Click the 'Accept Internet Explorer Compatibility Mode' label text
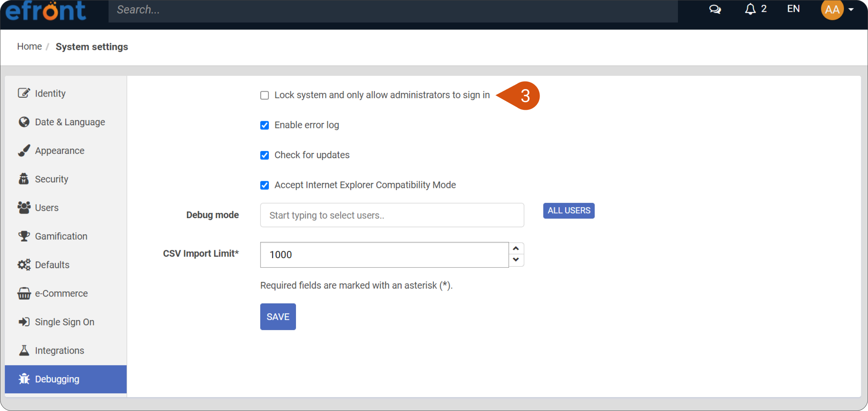The image size is (868, 411). pyautogui.click(x=365, y=185)
